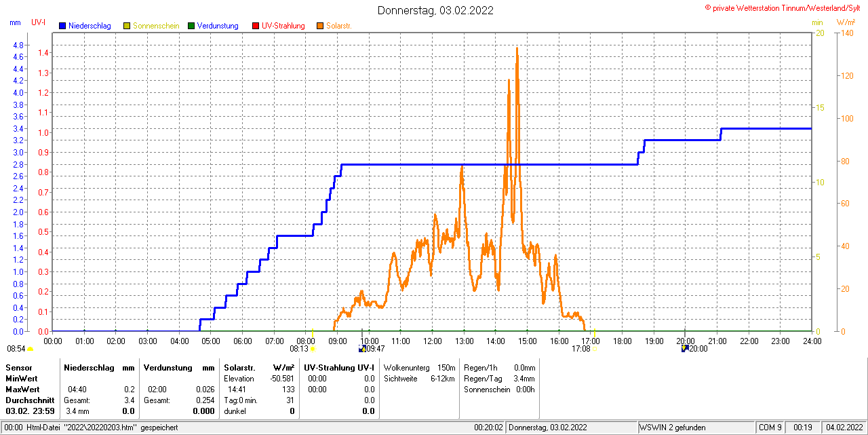Click the sunrise marker icon next to 08:13

coord(313,349)
